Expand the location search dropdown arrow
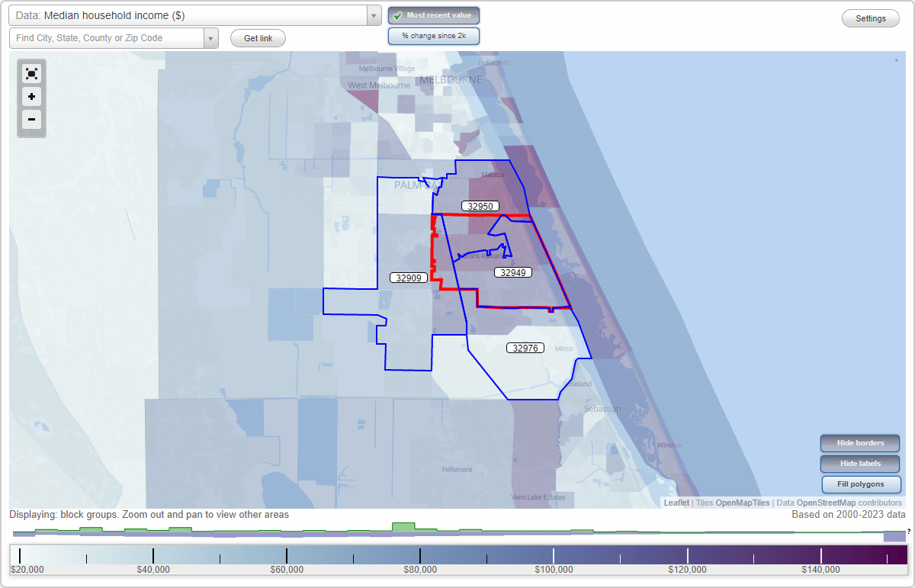The height and width of the screenshot is (588, 915). point(210,38)
